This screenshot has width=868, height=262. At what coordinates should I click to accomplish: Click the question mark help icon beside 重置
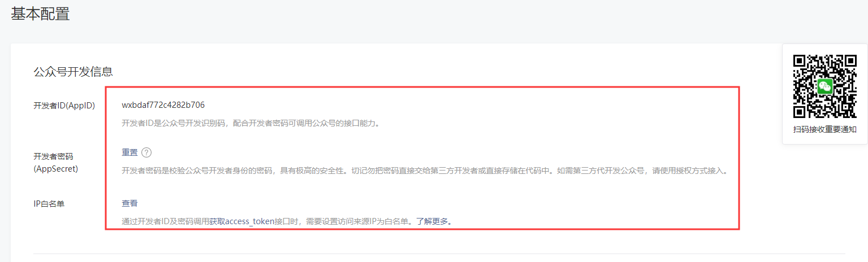pos(146,152)
